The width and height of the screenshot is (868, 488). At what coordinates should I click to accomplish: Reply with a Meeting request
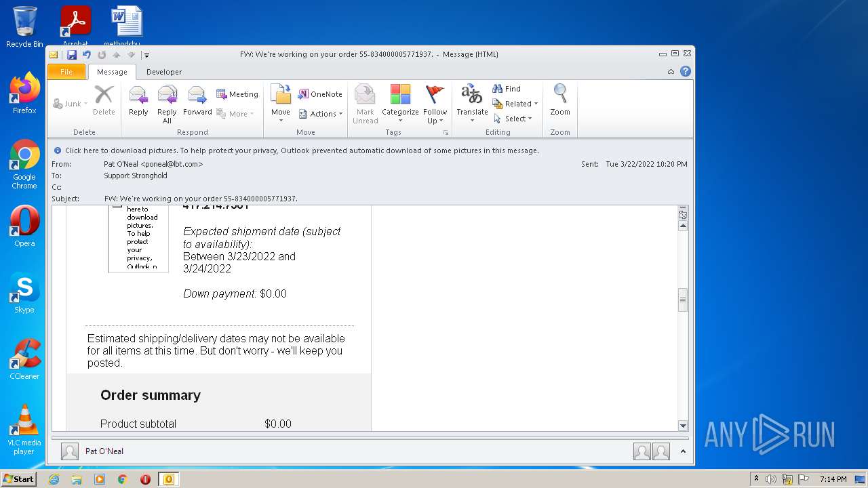click(237, 94)
